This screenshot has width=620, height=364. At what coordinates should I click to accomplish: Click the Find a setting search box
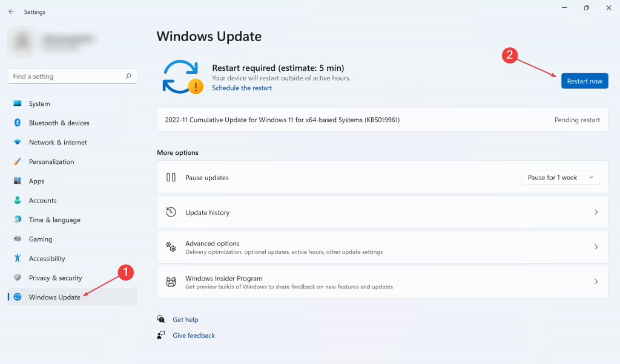[73, 76]
